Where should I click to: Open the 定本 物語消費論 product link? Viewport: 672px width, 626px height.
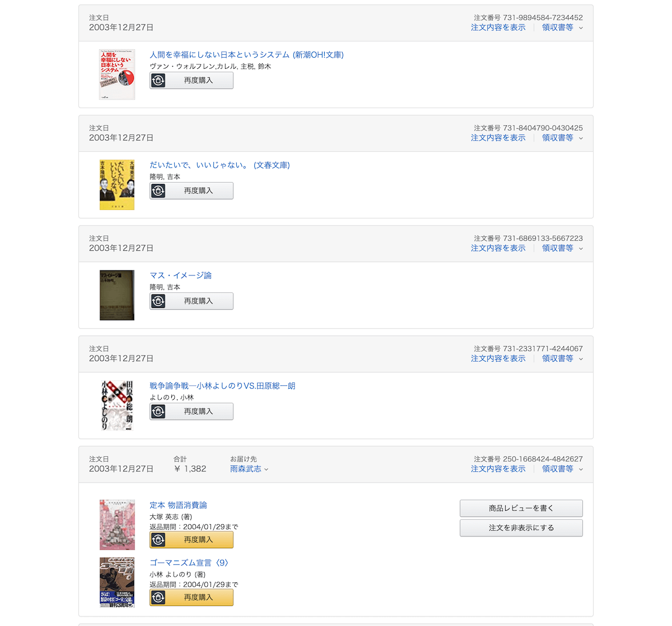point(178,505)
